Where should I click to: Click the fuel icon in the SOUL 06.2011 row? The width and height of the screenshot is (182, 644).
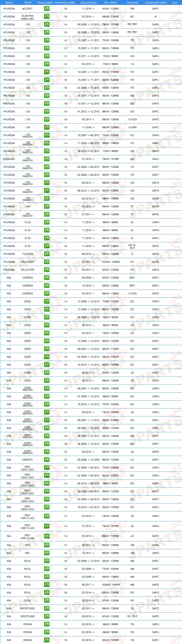pos(47,585)
